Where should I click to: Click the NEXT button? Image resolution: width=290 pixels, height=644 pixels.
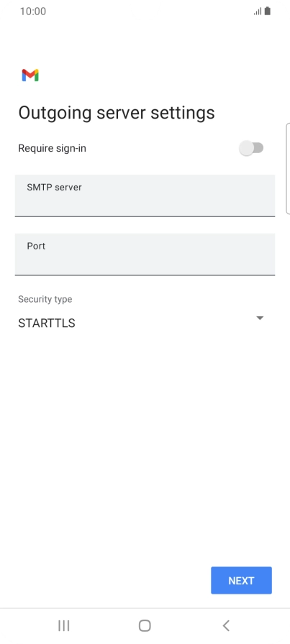point(242,580)
